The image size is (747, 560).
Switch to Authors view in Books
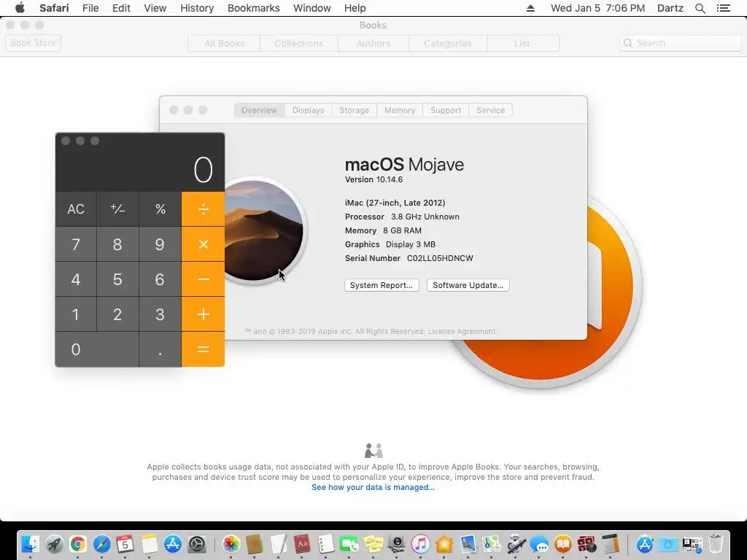click(373, 43)
